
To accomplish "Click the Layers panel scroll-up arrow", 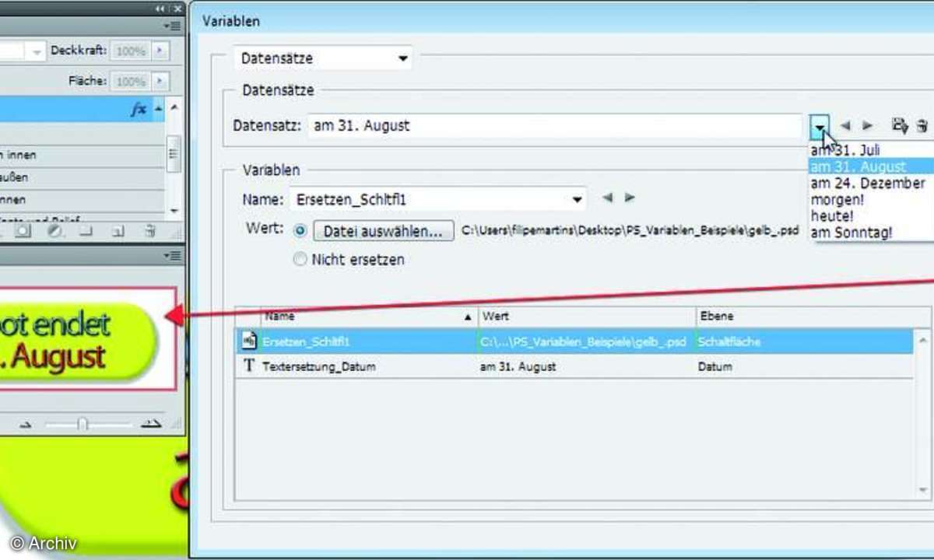I will click(x=174, y=108).
